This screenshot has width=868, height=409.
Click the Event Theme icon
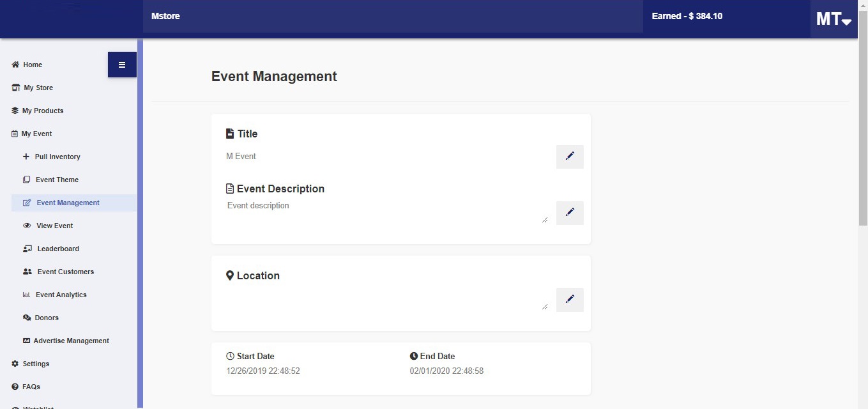click(26, 180)
